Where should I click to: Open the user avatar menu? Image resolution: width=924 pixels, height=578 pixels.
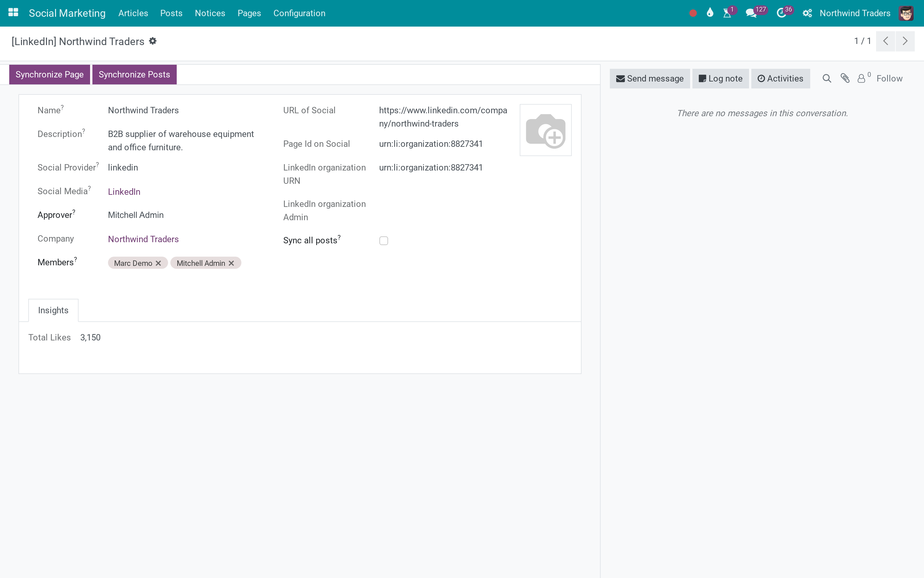906,13
